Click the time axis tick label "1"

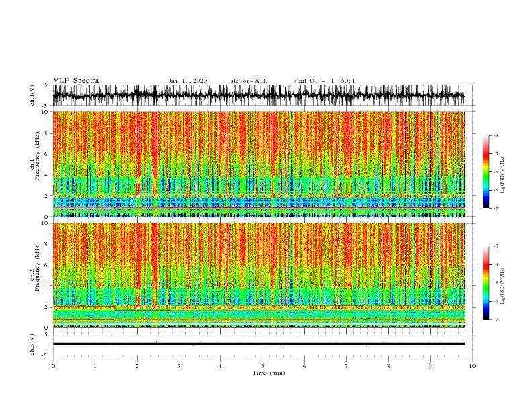(95, 366)
